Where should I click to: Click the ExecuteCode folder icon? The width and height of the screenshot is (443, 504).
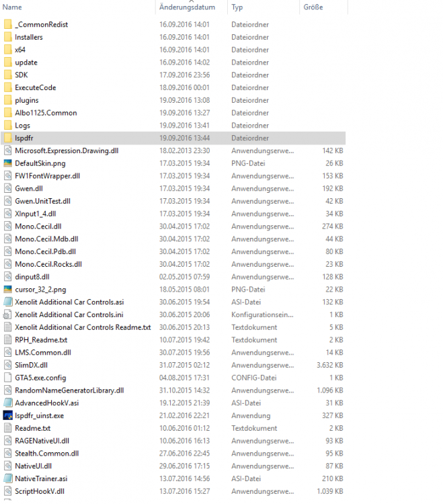click(8, 87)
